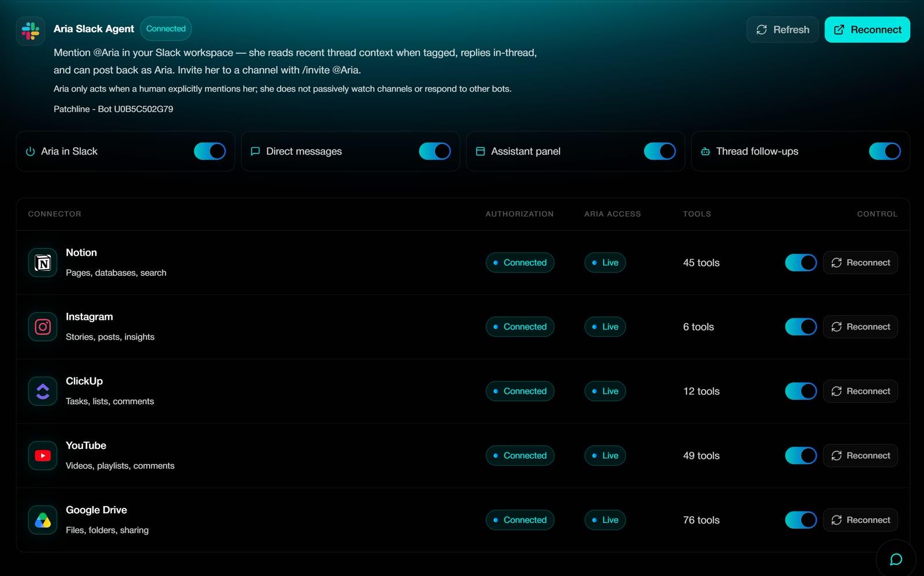Click the "76 tools" count for Google Drive

pos(701,520)
